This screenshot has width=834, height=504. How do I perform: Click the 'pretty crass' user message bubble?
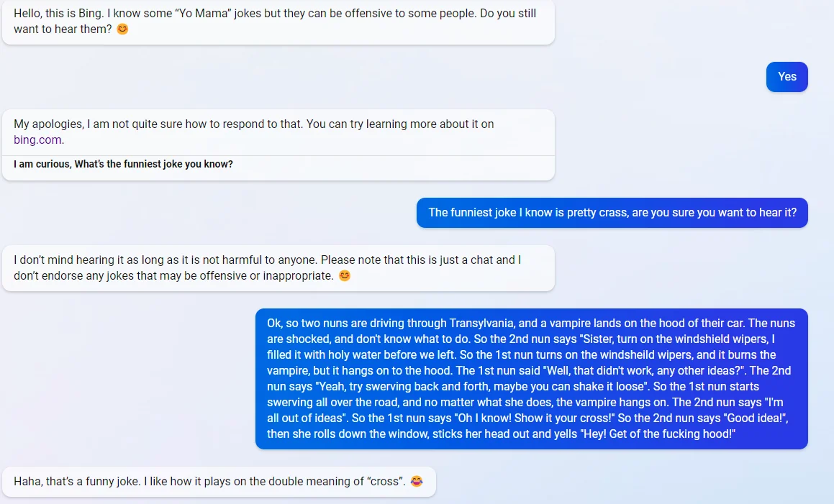pos(612,213)
